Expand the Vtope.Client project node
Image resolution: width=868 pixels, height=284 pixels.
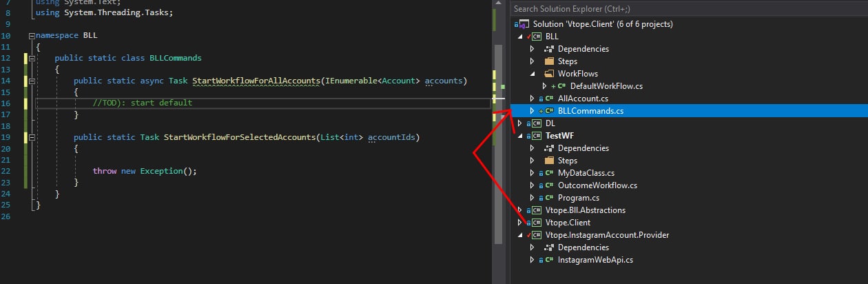tap(520, 223)
